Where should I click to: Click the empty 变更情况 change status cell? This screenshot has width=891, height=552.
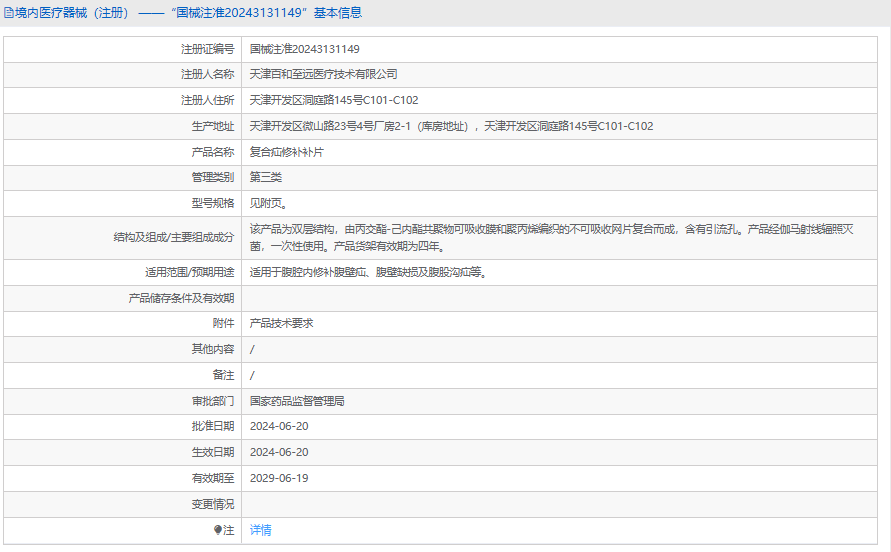(x=559, y=504)
